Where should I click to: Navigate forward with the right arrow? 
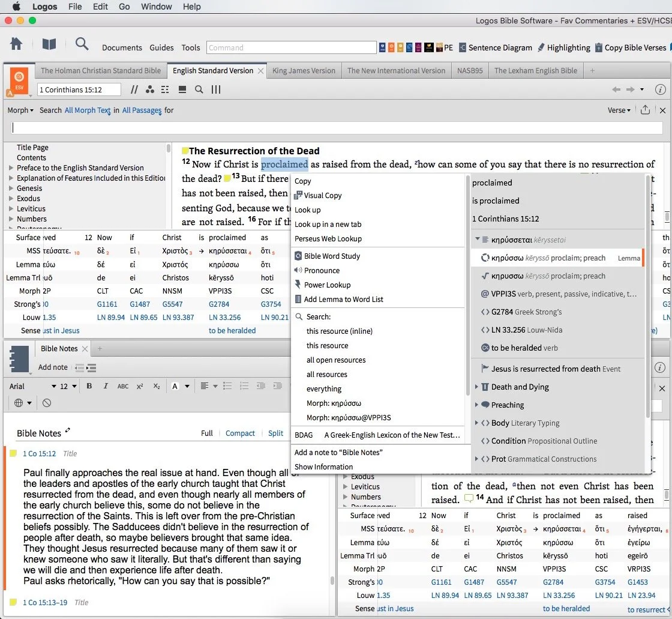point(630,89)
